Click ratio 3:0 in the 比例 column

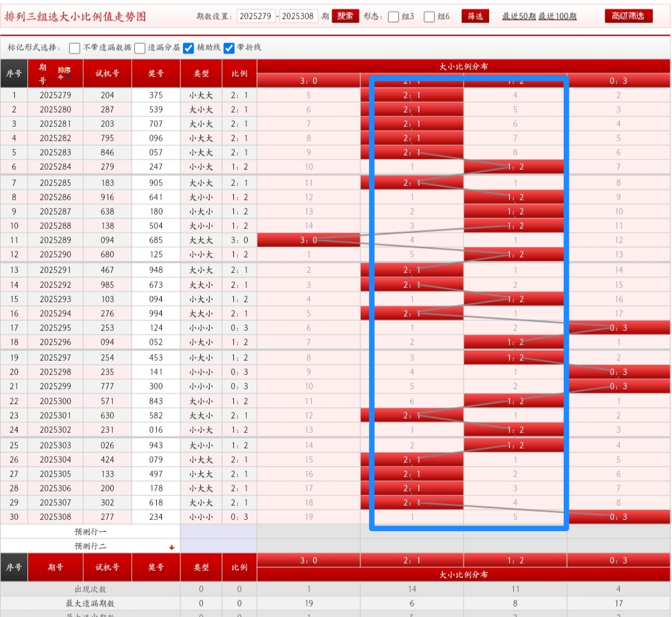(x=239, y=240)
